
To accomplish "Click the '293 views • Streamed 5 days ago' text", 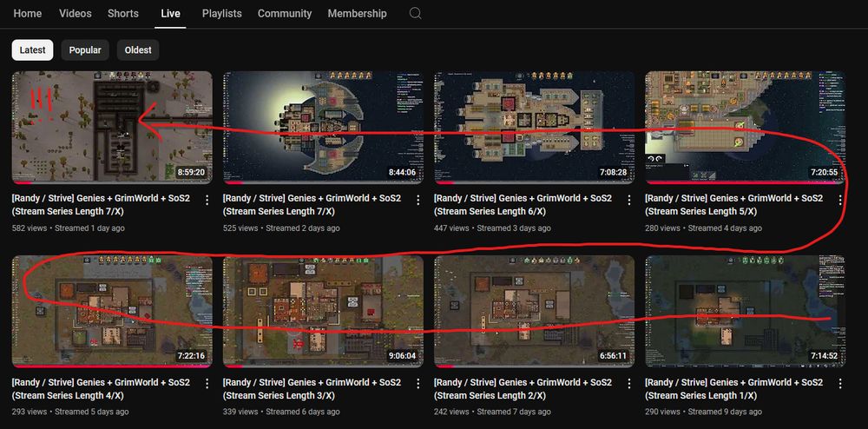I will (70, 412).
